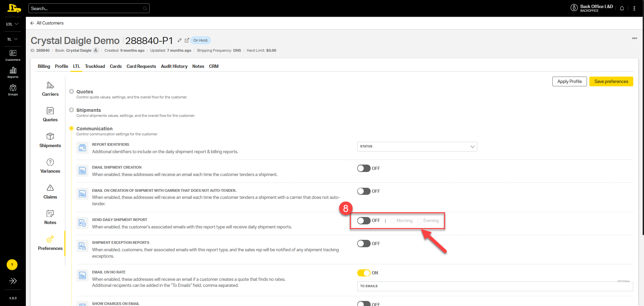Open the Carriers section icon
This screenshot has height=306, width=644.
point(50,85)
